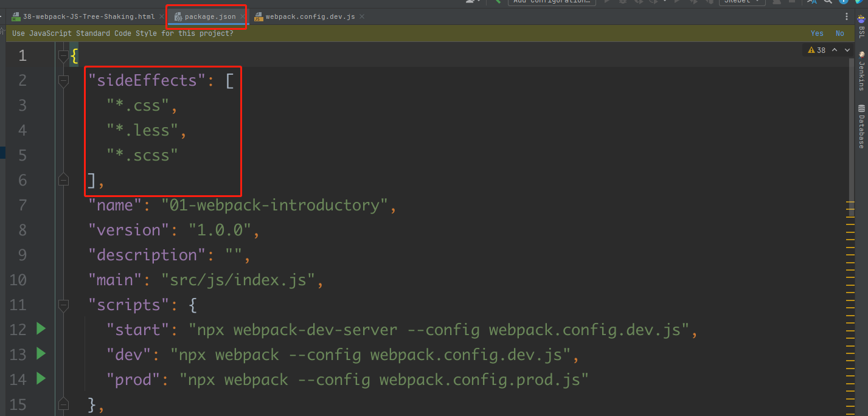Click the warning count indicator showing 38
Viewport: 868px width, 416px height.
816,50
